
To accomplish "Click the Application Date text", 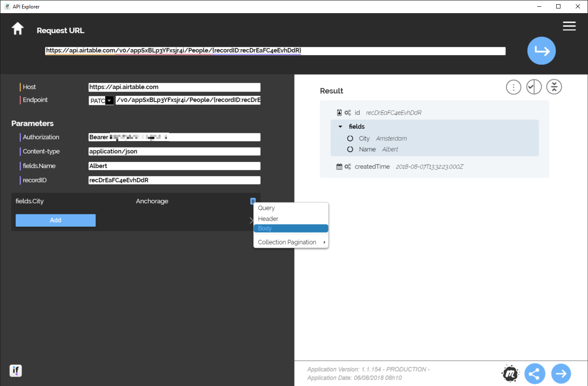I will (354, 378).
